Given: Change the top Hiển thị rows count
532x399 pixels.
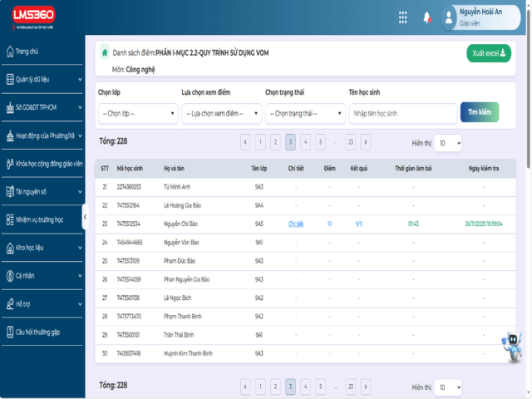Looking at the screenshot, I should click(448, 143).
